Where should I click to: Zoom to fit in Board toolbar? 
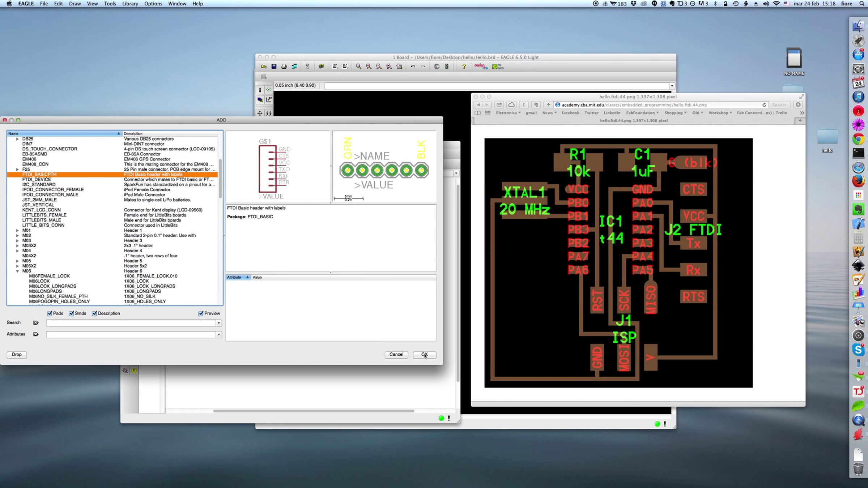[358, 67]
